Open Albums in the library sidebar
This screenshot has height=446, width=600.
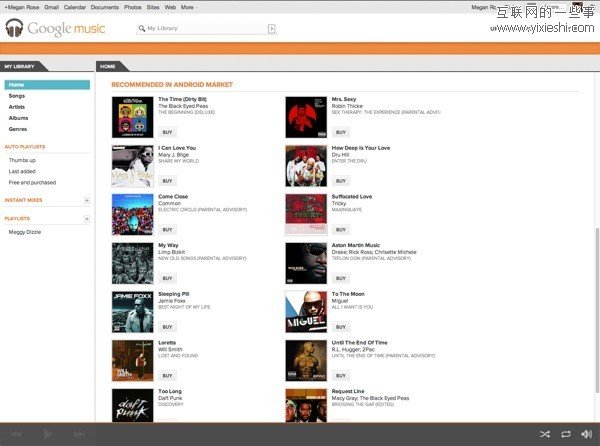pos(19,118)
